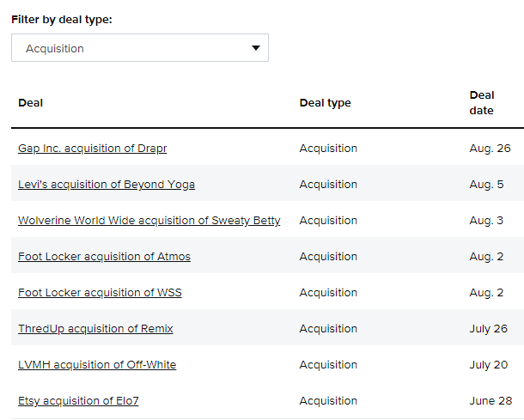524x420 pixels.
Task: Open Levi's acquisition of Beyond Yoga link
Action: click(x=106, y=185)
